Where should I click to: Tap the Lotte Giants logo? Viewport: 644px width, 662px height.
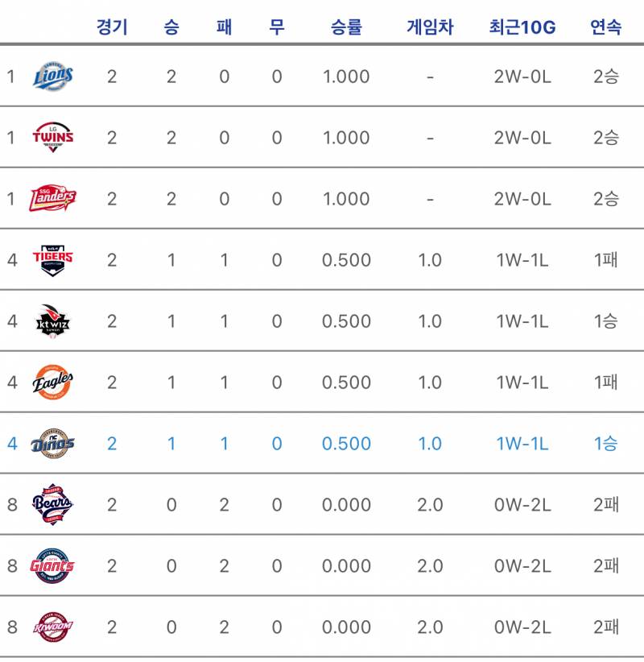tap(52, 565)
